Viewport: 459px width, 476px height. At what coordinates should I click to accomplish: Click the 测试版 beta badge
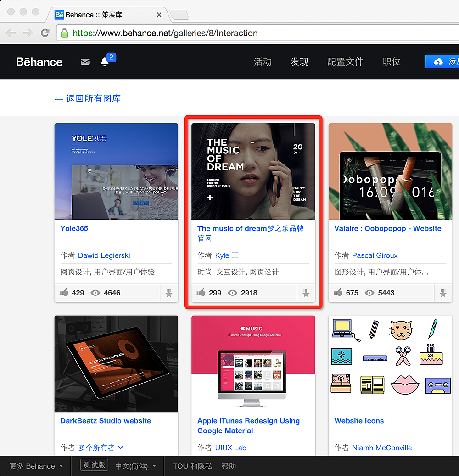pyautogui.click(x=94, y=465)
